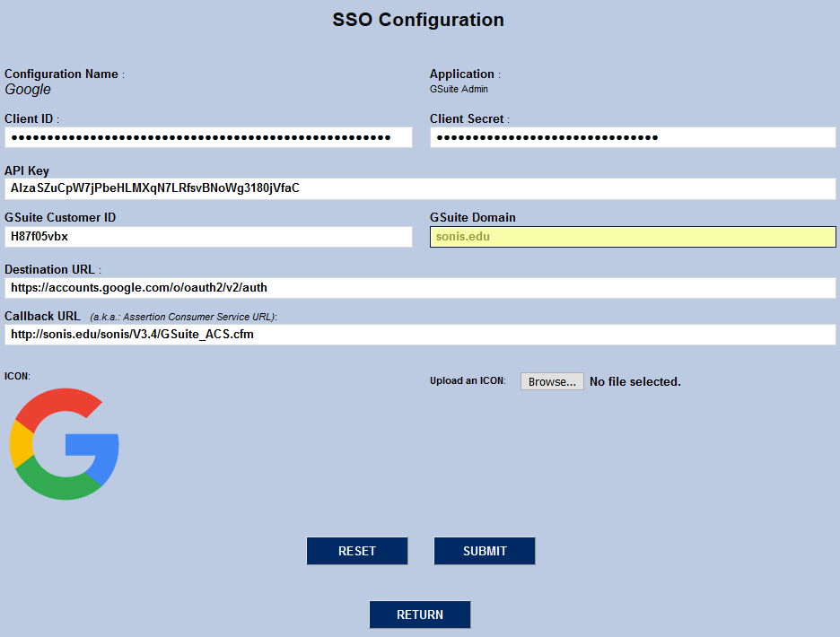Click the Google configuration name value

click(x=28, y=90)
